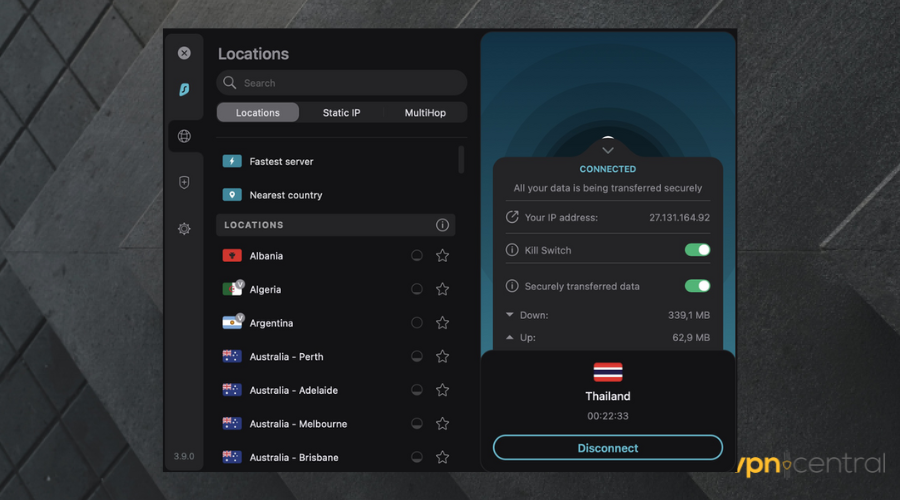Select the Albania load radio circle
The height and width of the screenshot is (500, 900).
[417, 255]
